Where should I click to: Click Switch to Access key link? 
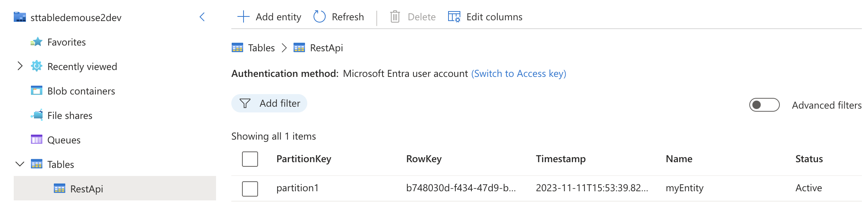click(519, 73)
